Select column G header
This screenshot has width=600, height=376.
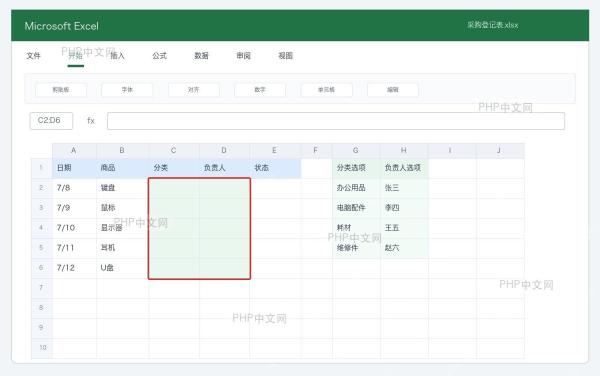tap(356, 151)
